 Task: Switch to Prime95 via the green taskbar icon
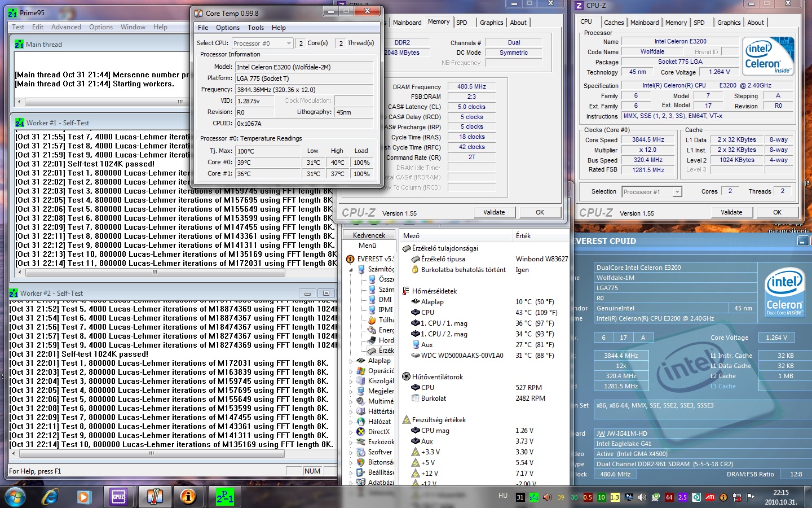coord(224,497)
